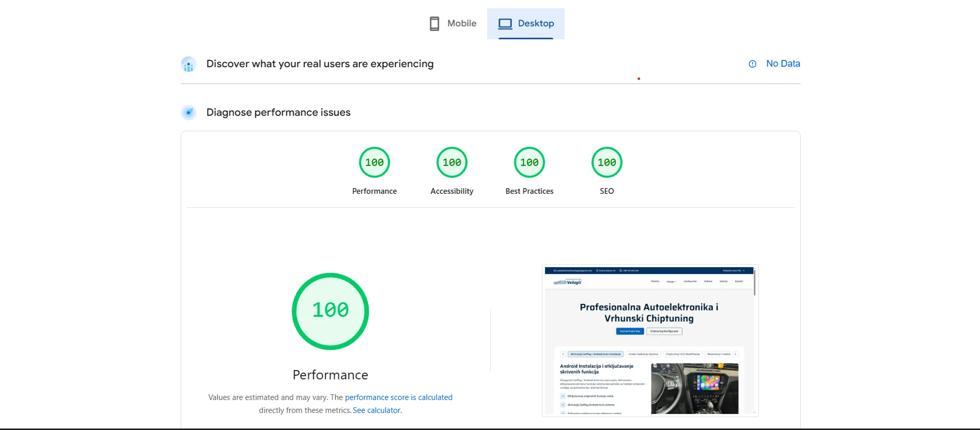Click the 'Best Practices' label text
Screen dimensions: 980x430
[x=530, y=191]
